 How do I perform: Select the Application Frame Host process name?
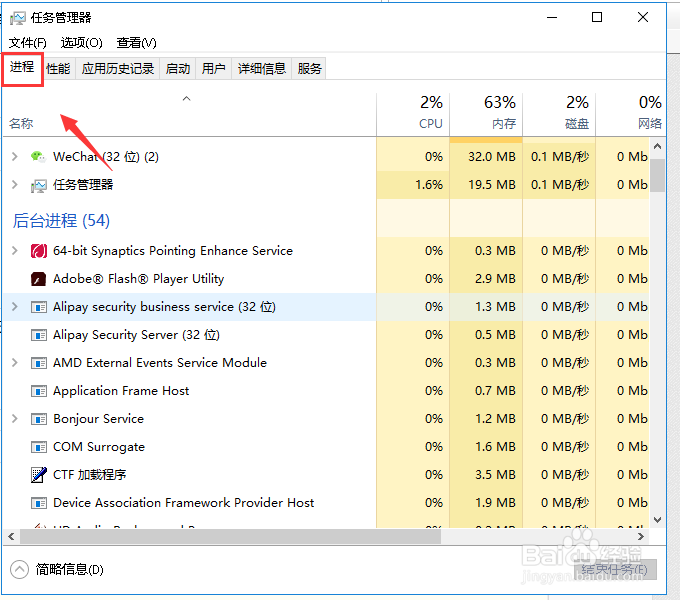tap(121, 391)
